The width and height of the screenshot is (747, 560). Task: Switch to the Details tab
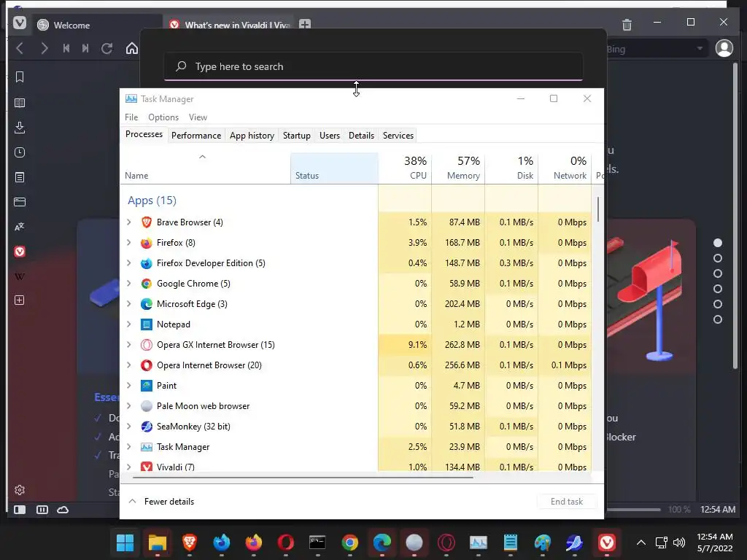pos(362,135)
